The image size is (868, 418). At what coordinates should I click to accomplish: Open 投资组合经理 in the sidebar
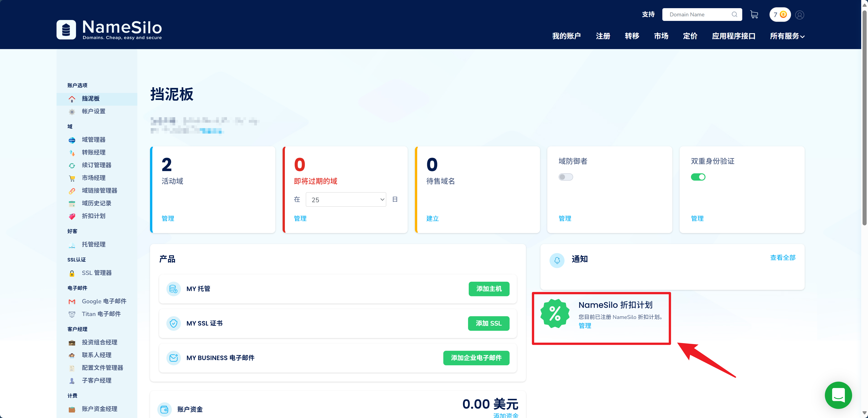click(99, 342)
